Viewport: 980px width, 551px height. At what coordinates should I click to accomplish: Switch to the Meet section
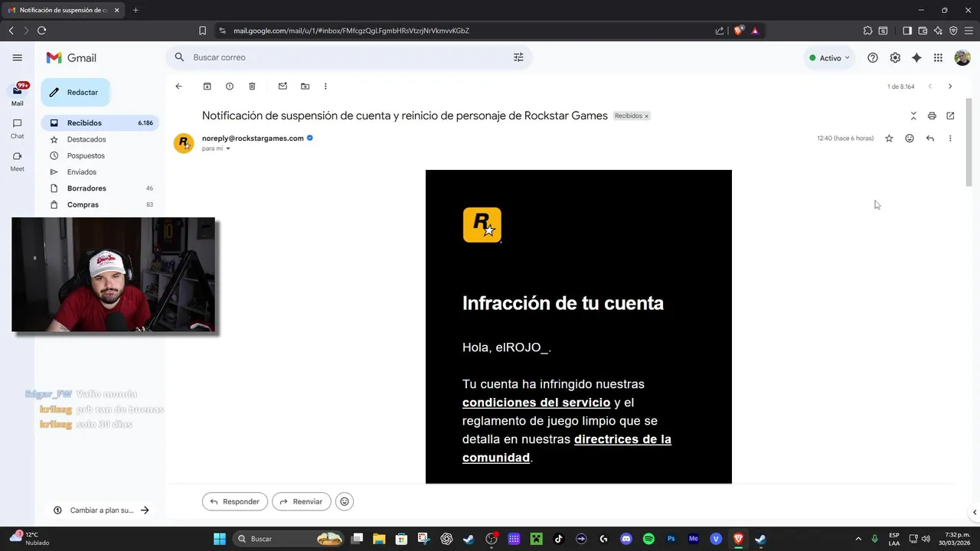point(17,161)
